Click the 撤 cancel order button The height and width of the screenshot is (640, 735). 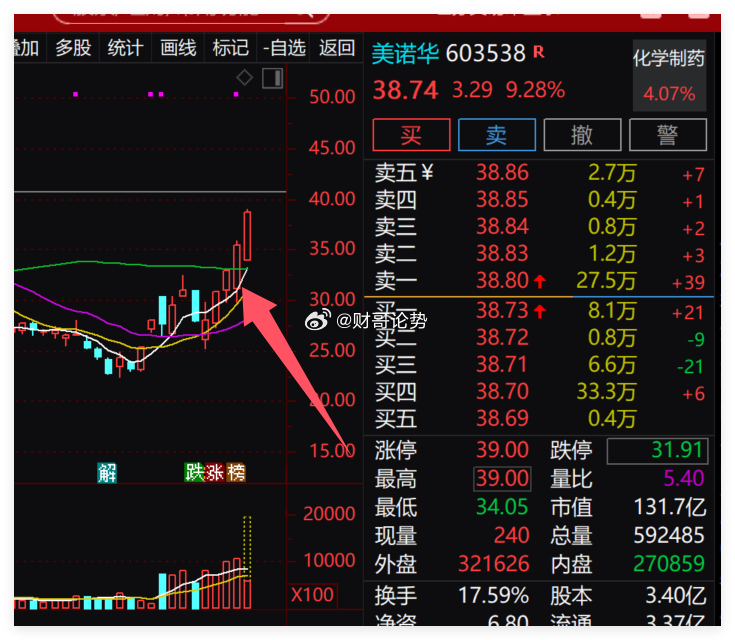[x=582, y=135]
